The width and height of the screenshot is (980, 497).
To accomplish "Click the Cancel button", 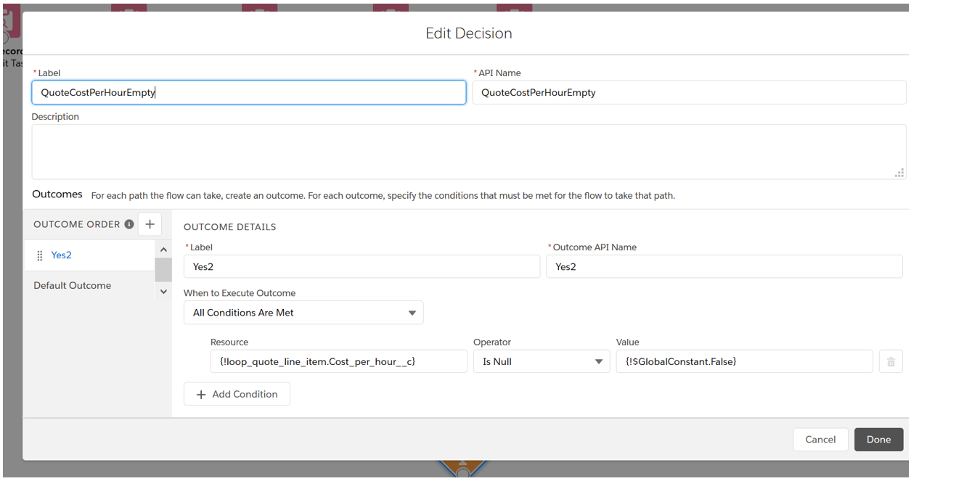I will click(820, 439).
